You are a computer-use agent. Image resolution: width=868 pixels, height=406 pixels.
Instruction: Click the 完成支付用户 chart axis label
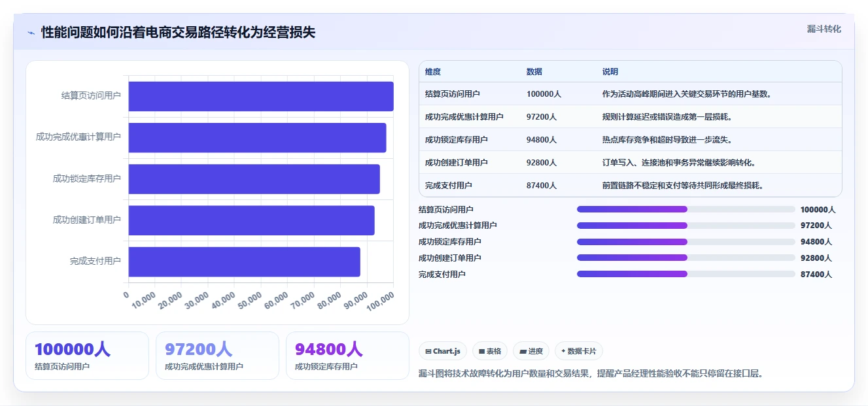point(95,262)
